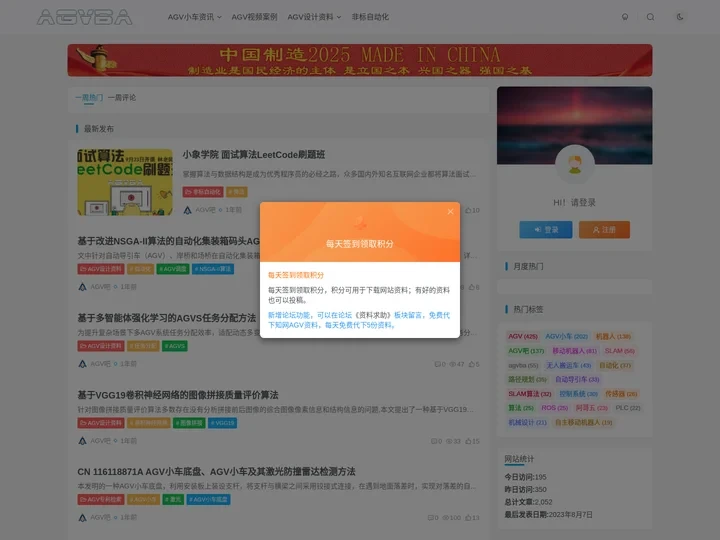This screenshot has width=720, height=540.
Task: Click the lightbulb icon in header
Action: click(x=625, y=17)
